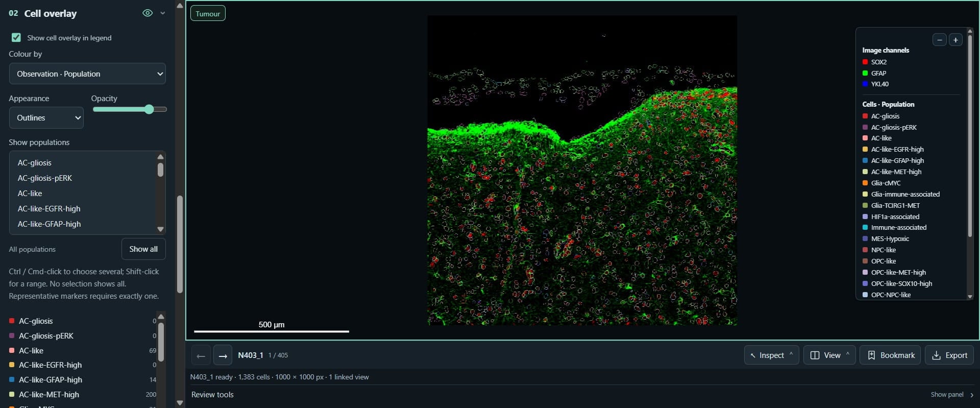
Task: Click OPC-like-SOX10-high in the legend
Action: [901, 284]
